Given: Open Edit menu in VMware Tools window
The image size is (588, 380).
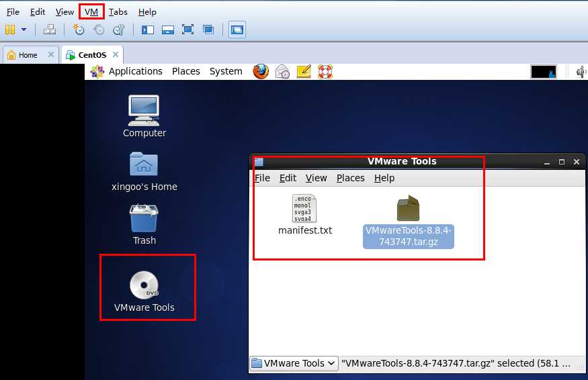Looking at the screenshot, I should (x=288, y=178).
